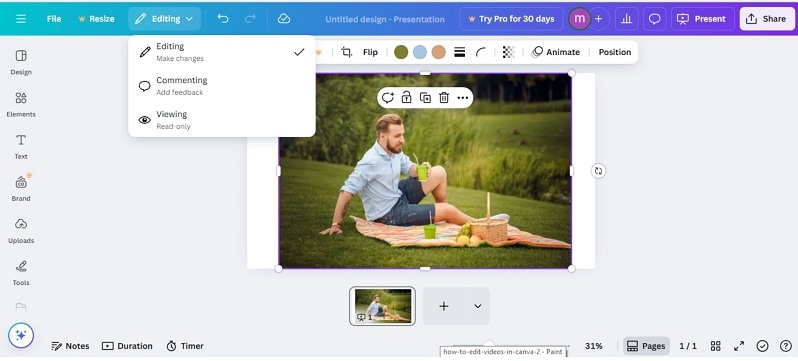Open the comments speech bubble icon
Image resolution: width=798 pixels, height=361 pixels.
pyautogui.click(x=654, y=19)
